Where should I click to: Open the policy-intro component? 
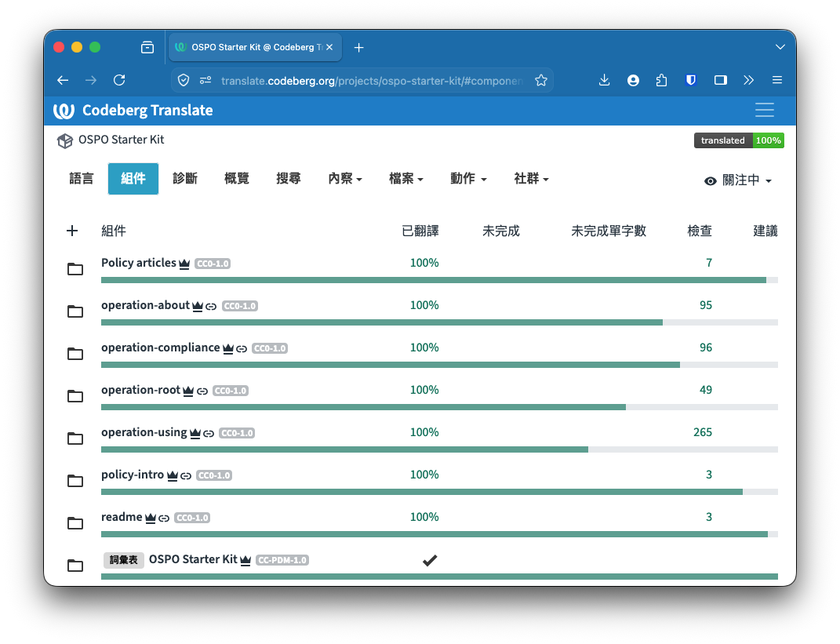click(133, 474)
